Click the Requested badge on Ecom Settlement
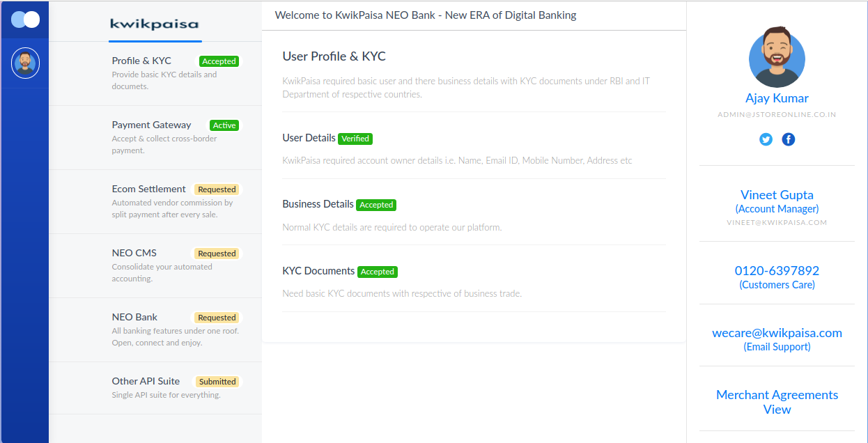Image resolution: width=868 pixels, height=443 pixels. [x=217, y=189]
